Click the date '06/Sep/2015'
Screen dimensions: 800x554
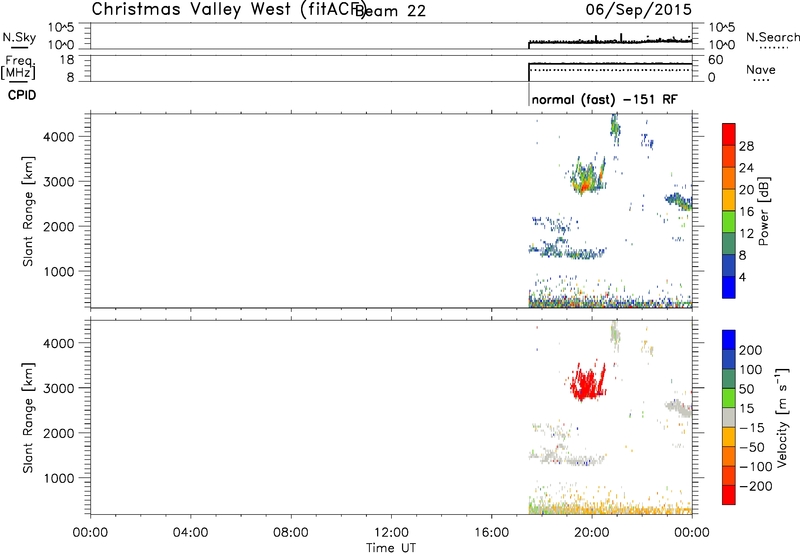coord(639,10)
